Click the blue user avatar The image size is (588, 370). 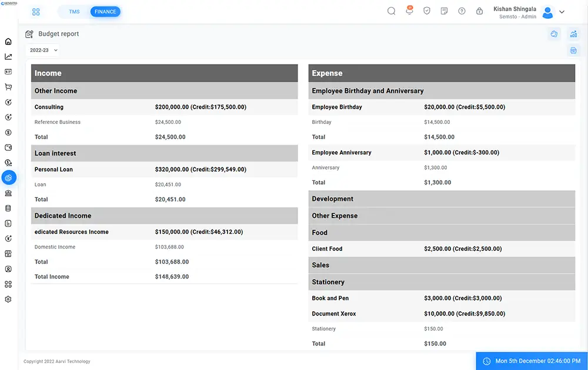tap(548, 12)
